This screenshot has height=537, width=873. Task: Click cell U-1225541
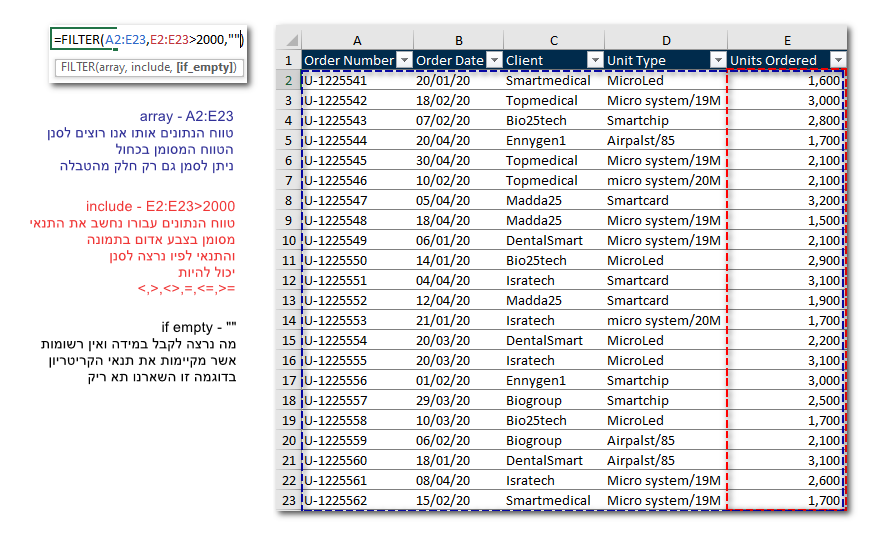coord(357,81)
